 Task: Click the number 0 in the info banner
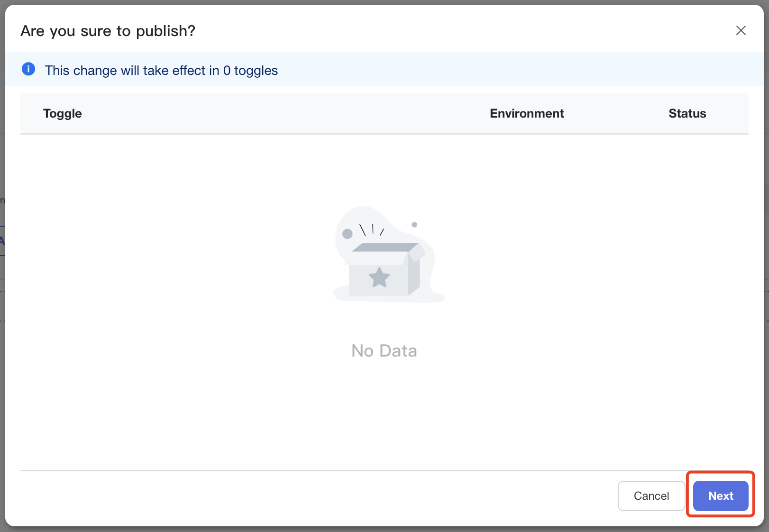[227, 71]
